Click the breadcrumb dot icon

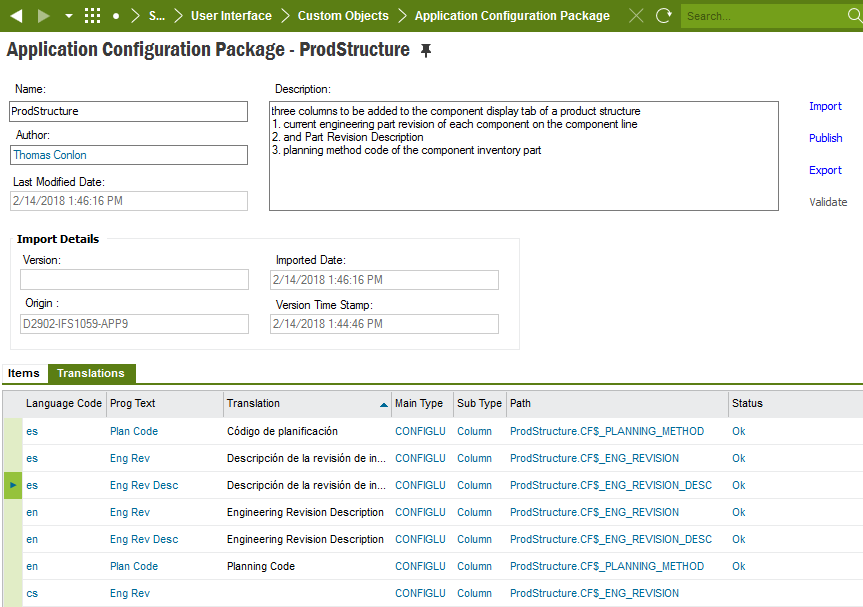[x=116, y=17]
